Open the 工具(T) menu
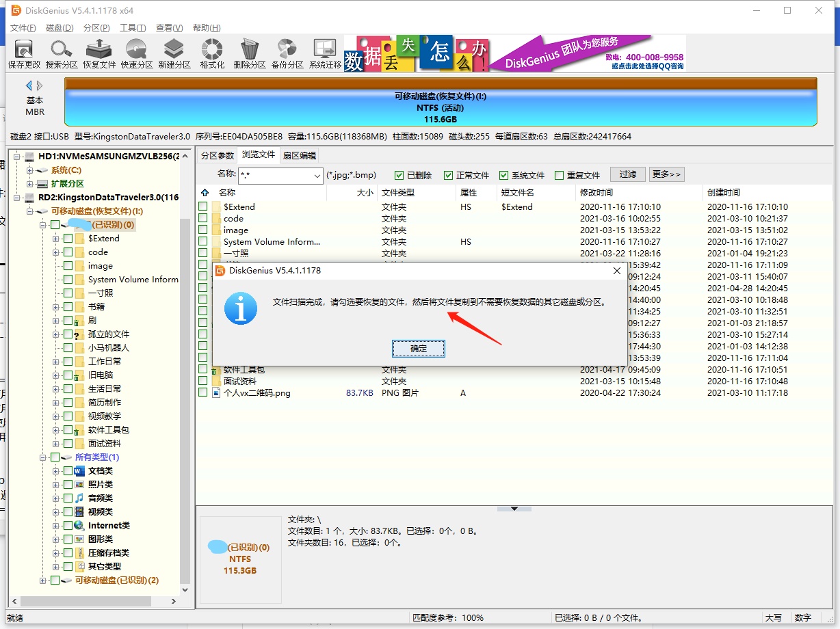840x629 pixels. (x=133, y=28)
